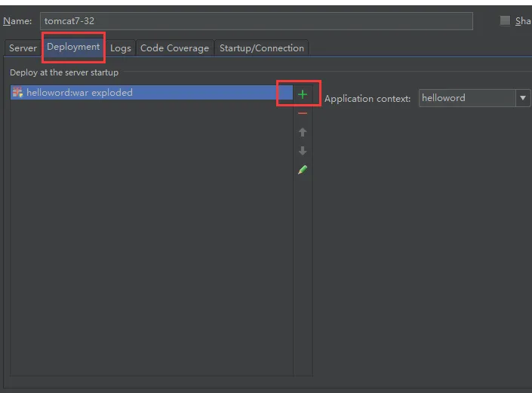The image size is (532, 393).
Task: Move artifact up with the up arrow
Action: pos(303,132)
